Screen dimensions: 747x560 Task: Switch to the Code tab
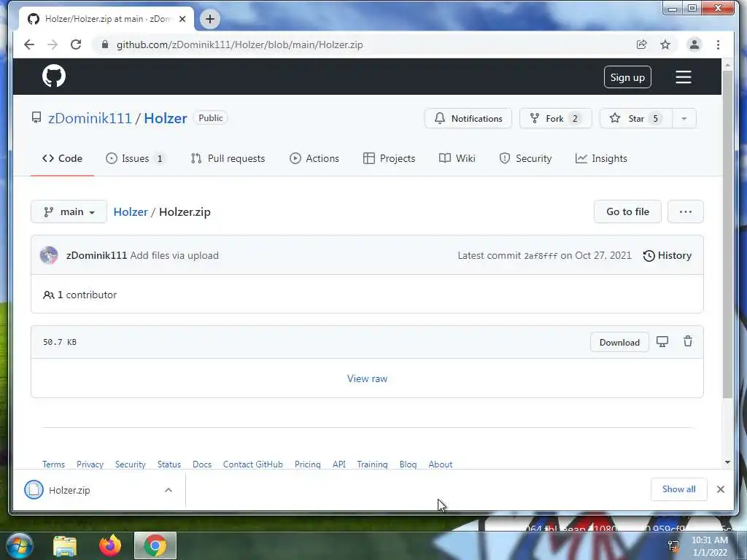click(63, 158)
